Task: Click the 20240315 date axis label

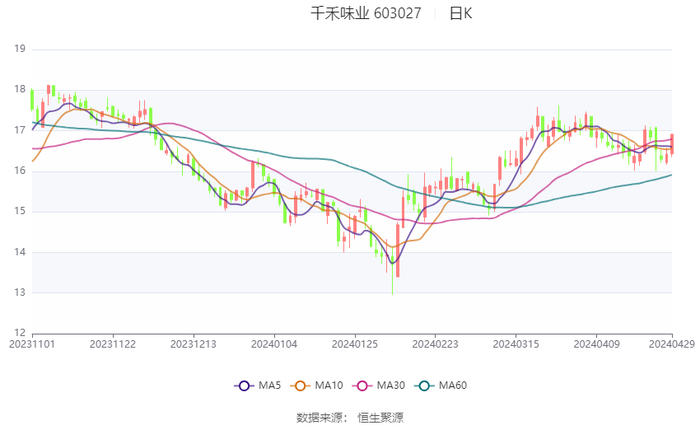Action: coord(516,344)
